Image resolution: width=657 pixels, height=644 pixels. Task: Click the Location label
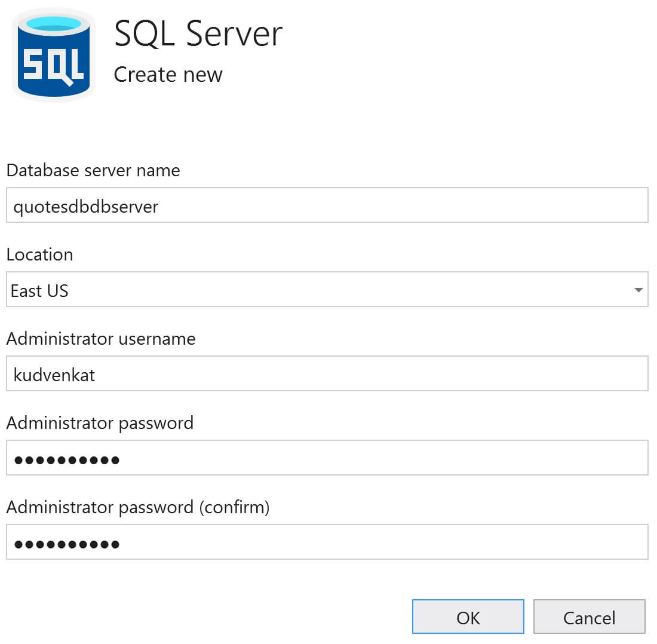tap(40, 254)
